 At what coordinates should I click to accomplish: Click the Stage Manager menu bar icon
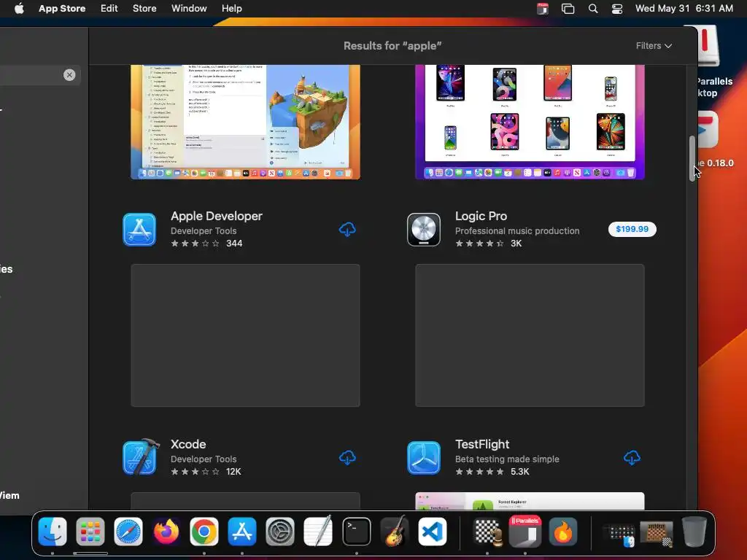[568, 9]
